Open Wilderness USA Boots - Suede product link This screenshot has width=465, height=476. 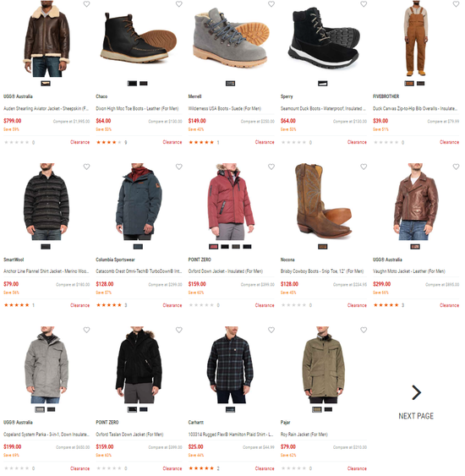pyautogui.click(x=225, y=108)
